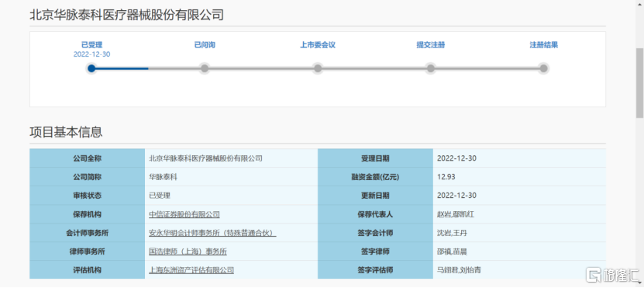
Task: Click the 上市委会议 progress step marker
Action: pyautogui.click(x=318, y=68)
